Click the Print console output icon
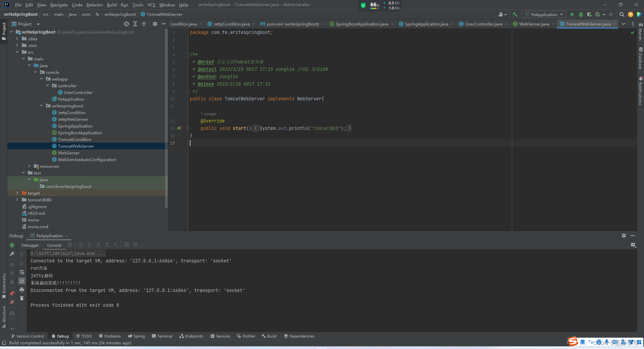 [22, 290]
